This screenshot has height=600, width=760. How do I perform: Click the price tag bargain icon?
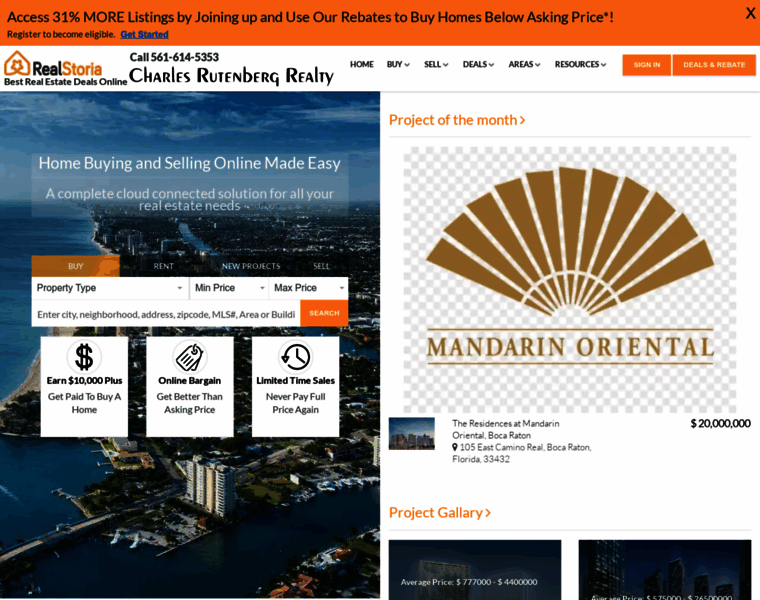click(190, 357)
